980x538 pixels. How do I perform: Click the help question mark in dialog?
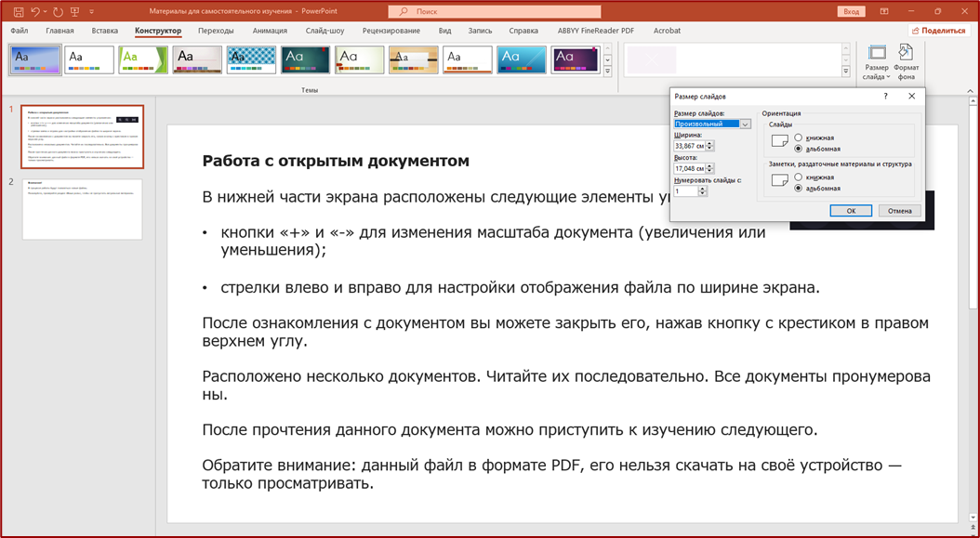pos(885,96)
